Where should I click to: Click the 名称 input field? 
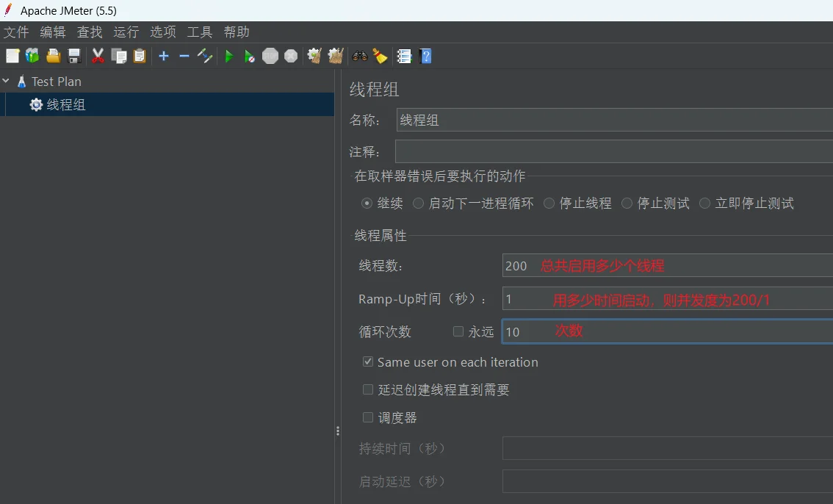click(x=615, y=120)
